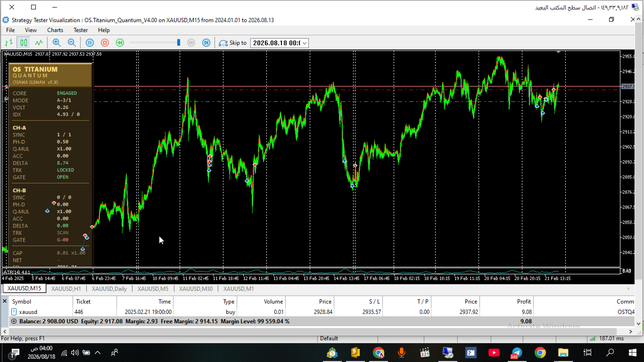Open the View menu

[x=31, y=30]
